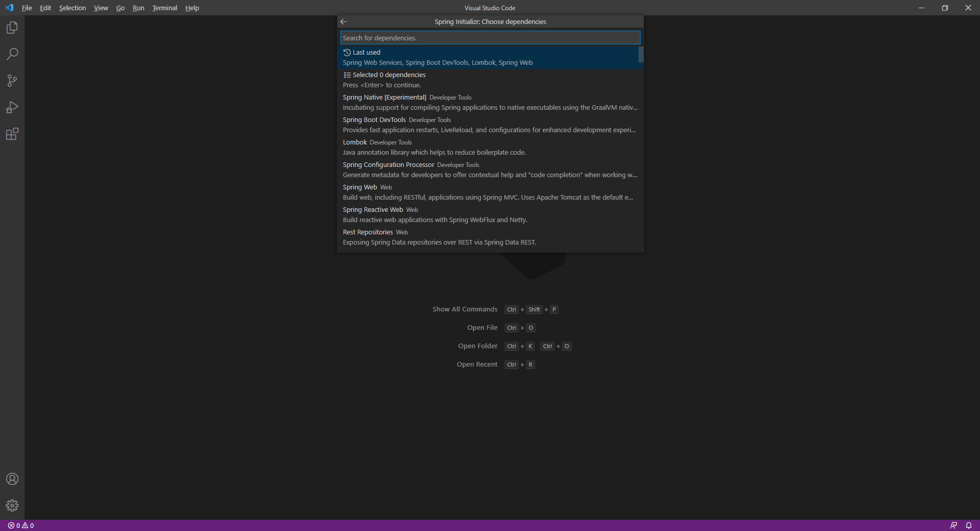Restore down the VS Code window

945,8
